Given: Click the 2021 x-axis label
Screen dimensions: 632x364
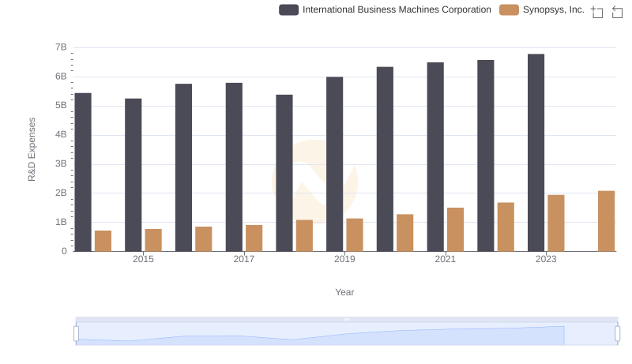Looking at the screenshot, I should click(446, 259).
